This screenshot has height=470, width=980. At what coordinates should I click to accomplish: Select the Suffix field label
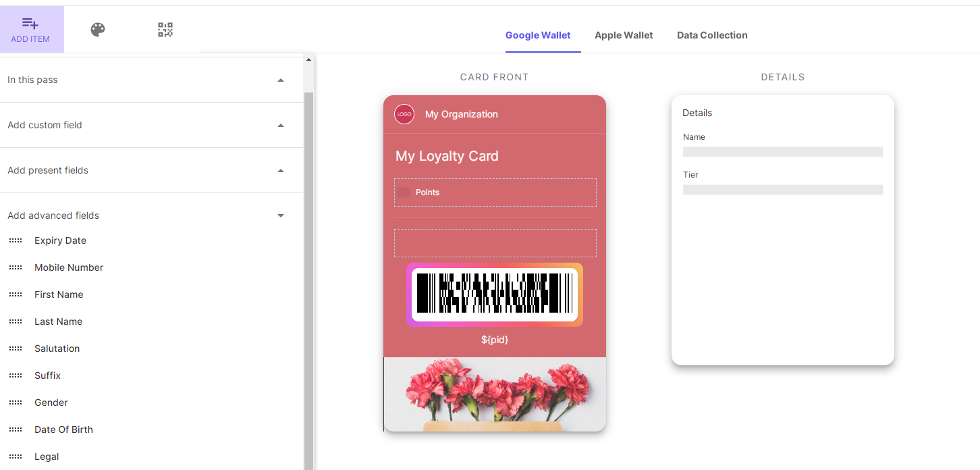[x=47, y=375]
